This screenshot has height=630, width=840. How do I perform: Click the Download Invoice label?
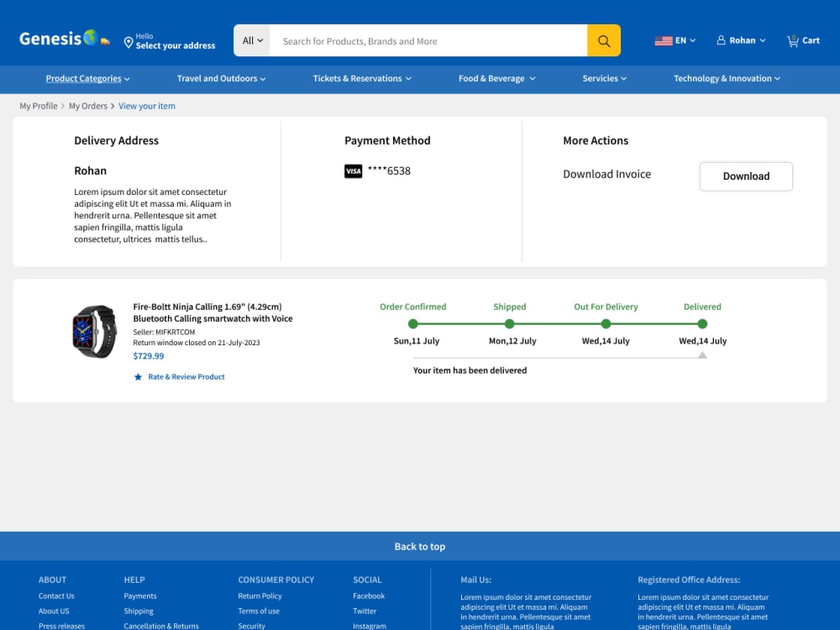pos(606,174)
